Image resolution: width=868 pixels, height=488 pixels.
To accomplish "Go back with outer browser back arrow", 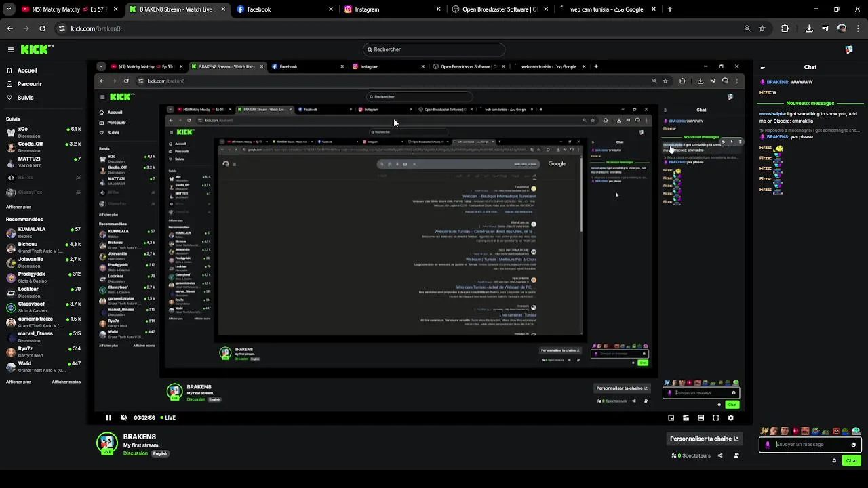I will click(9, 28).
